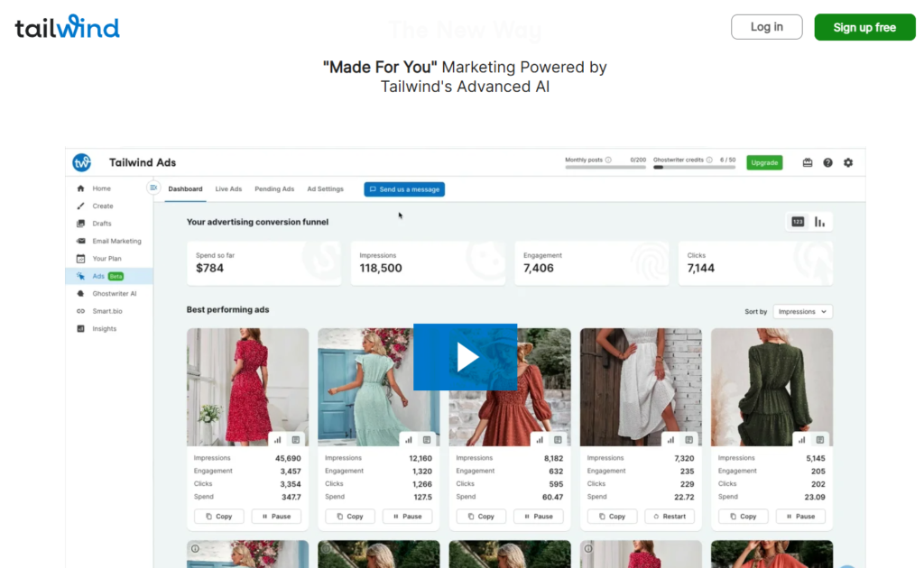Image resolution: width=924 pixels, height=568 pixels.
Task: Select Ads Beta in the sidebar
Action: [x=109, y=276]
